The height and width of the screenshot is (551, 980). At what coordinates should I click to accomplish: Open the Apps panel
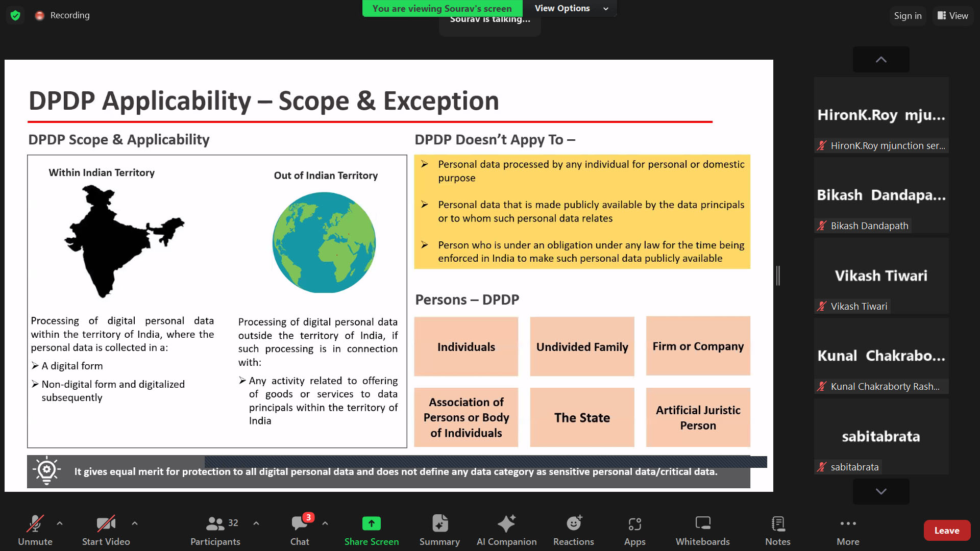pyautogui.click(x=634, y=530)
